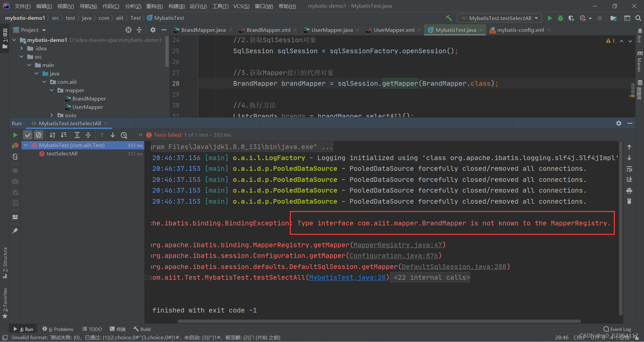The image size is (644, 342).
Task: Collapse MybatisTest node in test tree
Action: click(x=26, y=145)
